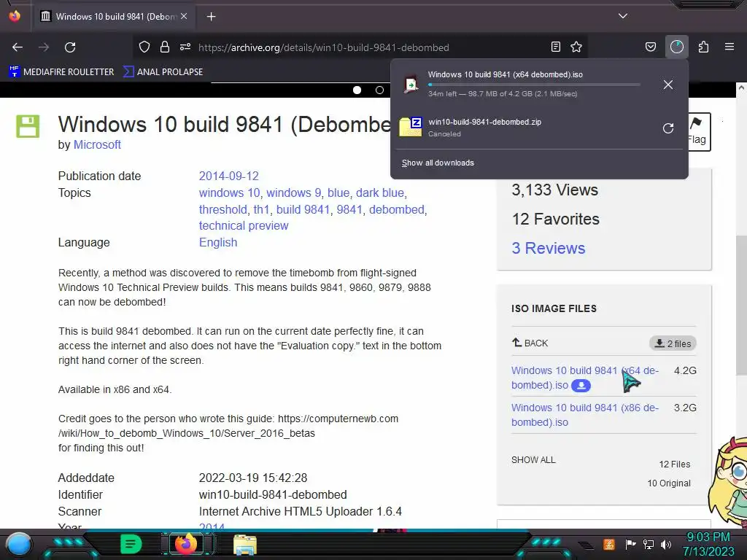Download the x64 debombed ISO file link
The image size is (747, 560).
coord(584,378)
